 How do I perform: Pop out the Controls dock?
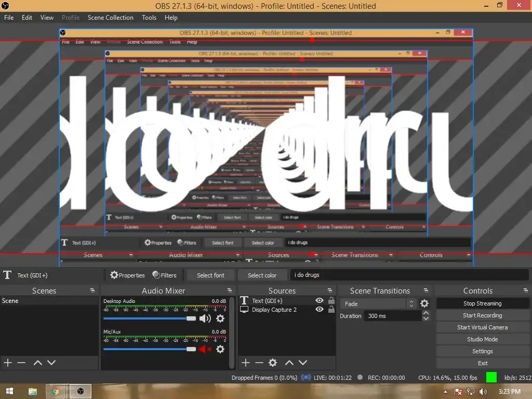(x=526, y=291)
